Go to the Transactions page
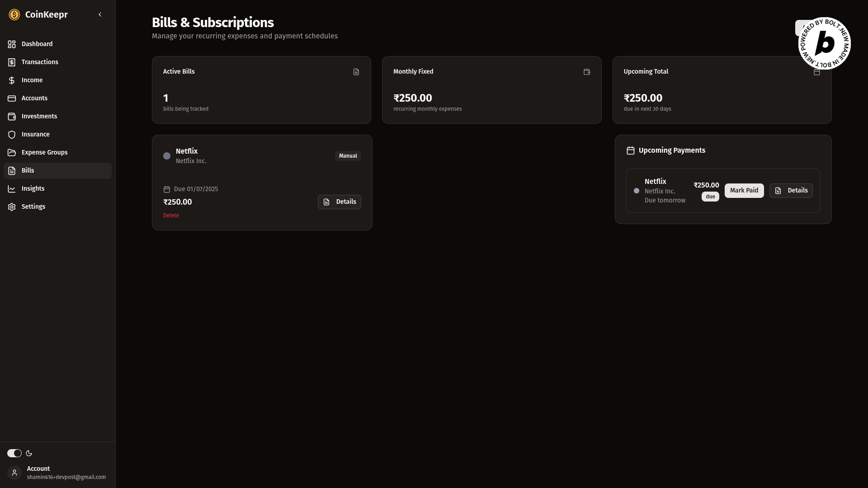 [x=40, y=62]
